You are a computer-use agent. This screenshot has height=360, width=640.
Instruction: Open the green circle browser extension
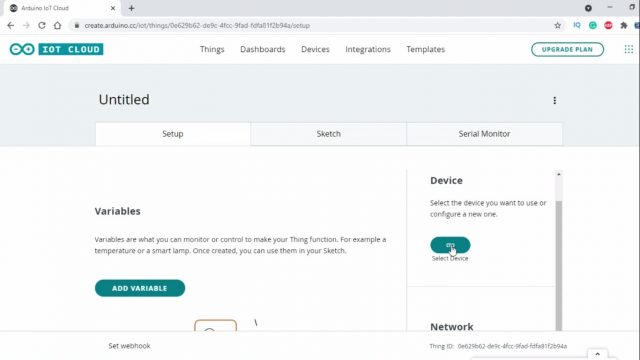click(x=593, y=25)
